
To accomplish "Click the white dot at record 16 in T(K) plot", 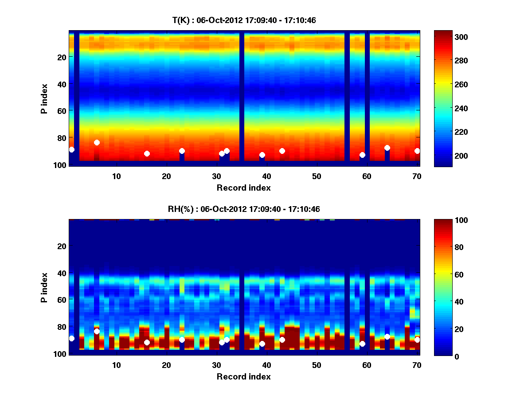I will [147, 153].
